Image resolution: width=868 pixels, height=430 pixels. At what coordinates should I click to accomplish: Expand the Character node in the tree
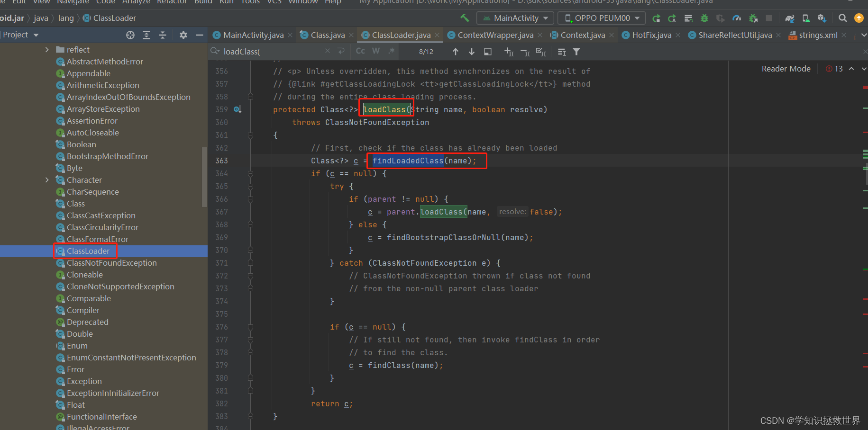(46, 180)
